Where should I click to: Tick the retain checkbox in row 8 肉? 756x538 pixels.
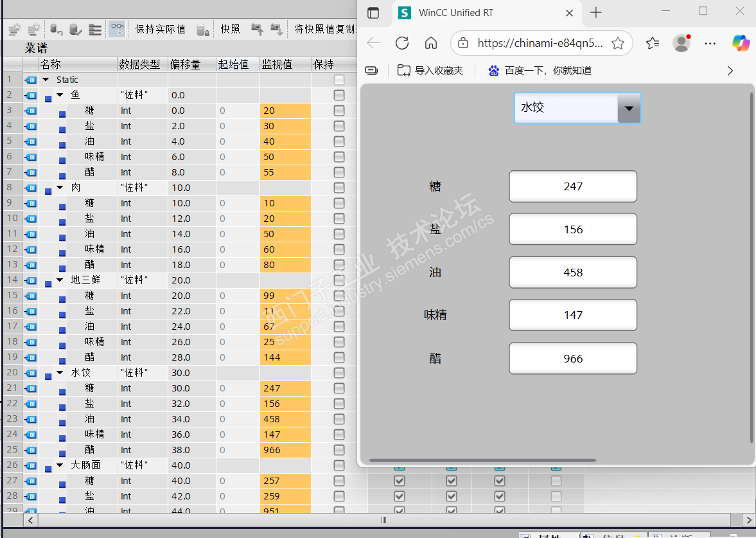(339, 188)
